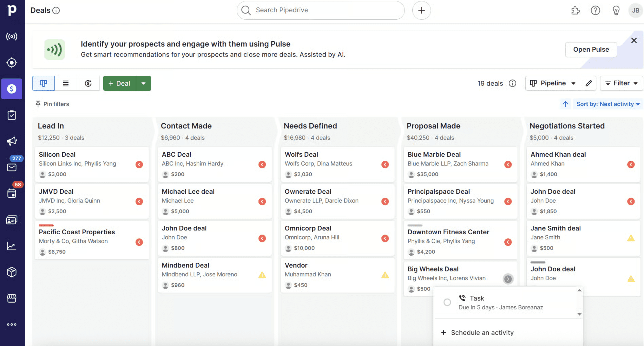Open the Activities calendar icon
This screenshot has height=346, width=644.
click(12, 193)
